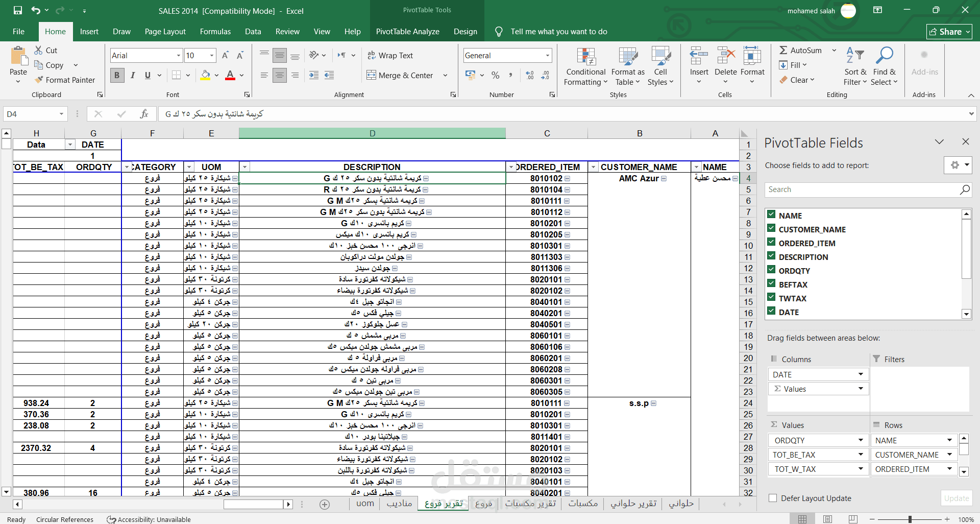Image resolution: width=980 pixels, height=524 pixels.
Task: Click the Insert Function fx icon
Action: click(144, 114)
